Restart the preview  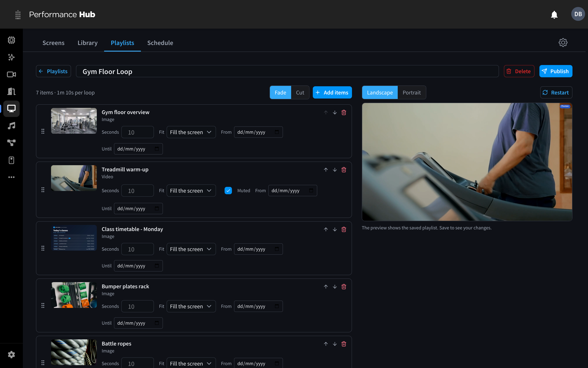[x=556, y=92]
